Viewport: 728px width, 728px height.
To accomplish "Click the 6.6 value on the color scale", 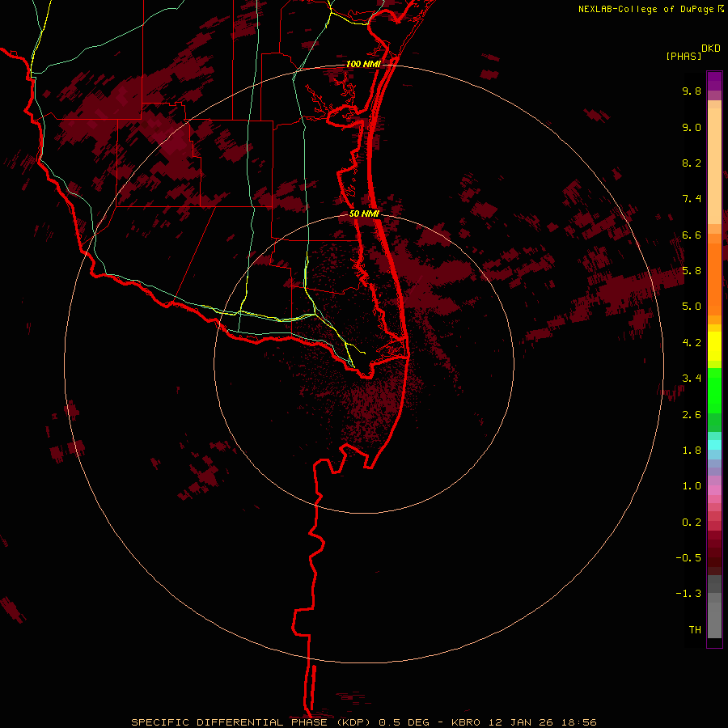I will point(692,235).
